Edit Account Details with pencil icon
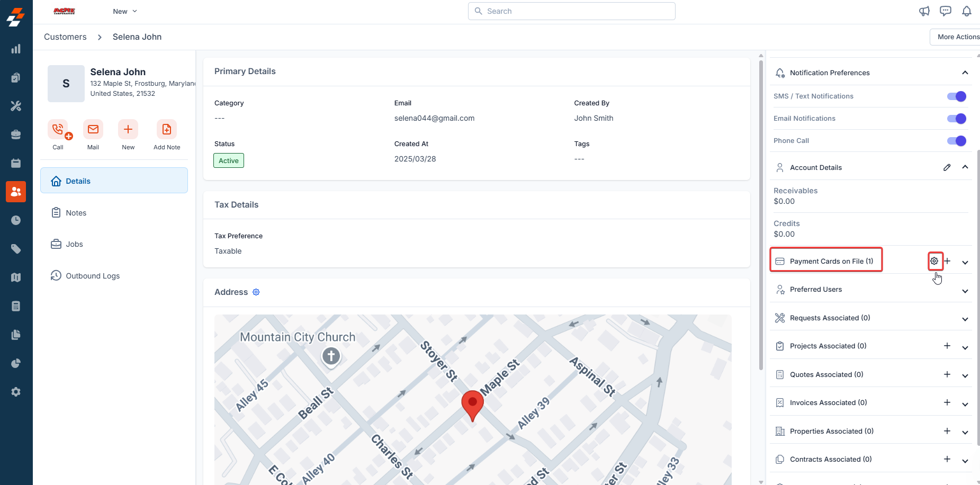Image resolution: width=980 pixels, height=485 pixels. [x=947, y=167]
